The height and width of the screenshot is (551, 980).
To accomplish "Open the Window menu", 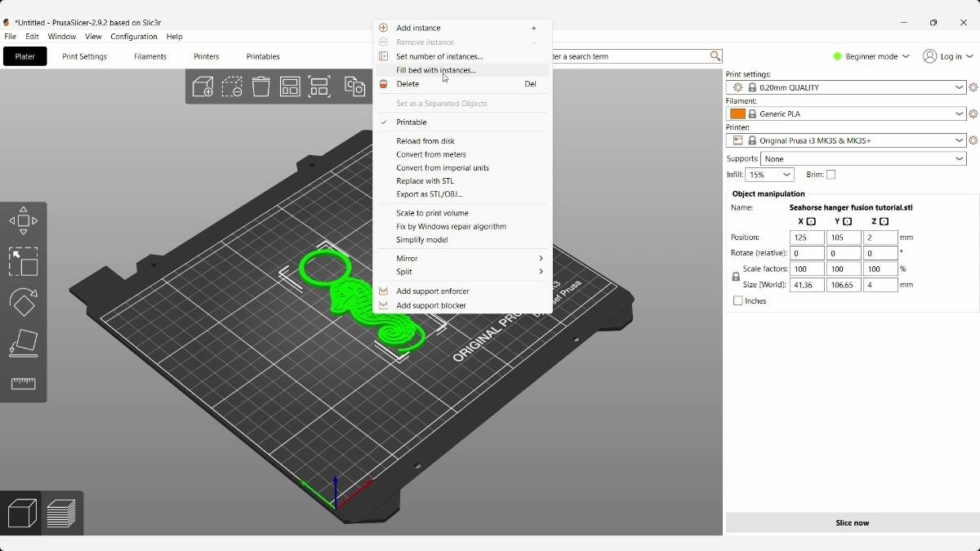I will pos(62,37).
